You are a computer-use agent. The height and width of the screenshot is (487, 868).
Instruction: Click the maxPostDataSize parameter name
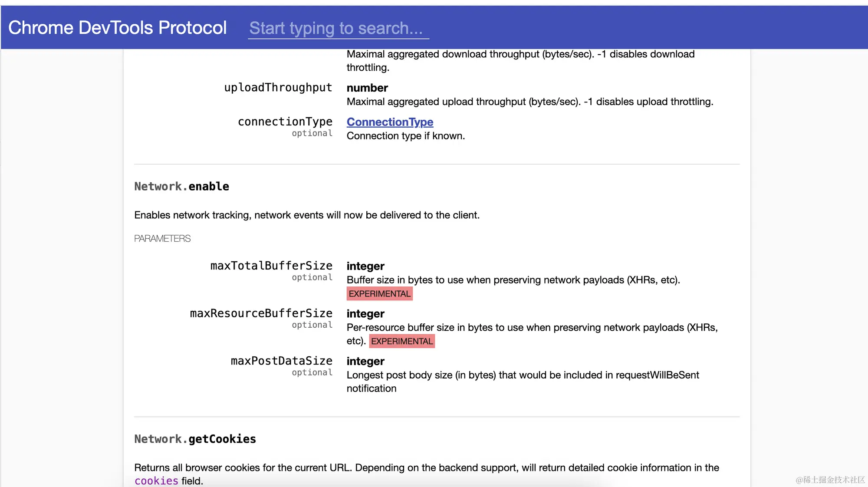coord(281,361)
